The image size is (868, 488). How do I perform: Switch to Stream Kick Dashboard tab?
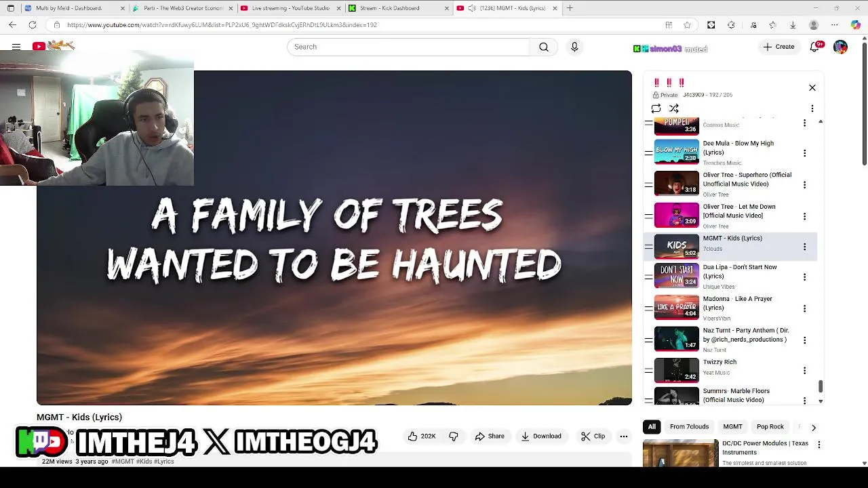(x=399, y=8)
